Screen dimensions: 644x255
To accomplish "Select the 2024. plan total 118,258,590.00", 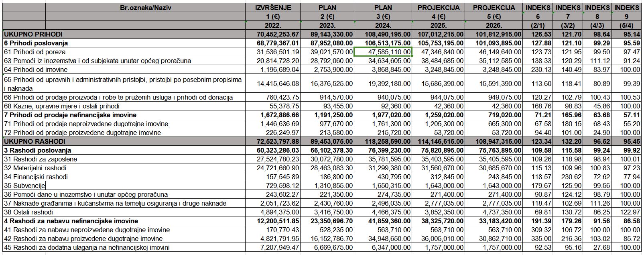I will [383, 141].
